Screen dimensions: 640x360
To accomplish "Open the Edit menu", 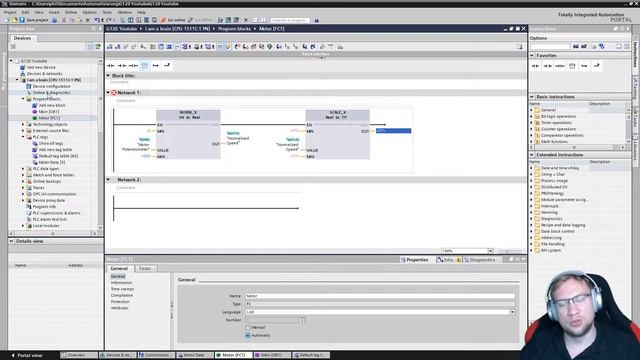I will (25, 12).
